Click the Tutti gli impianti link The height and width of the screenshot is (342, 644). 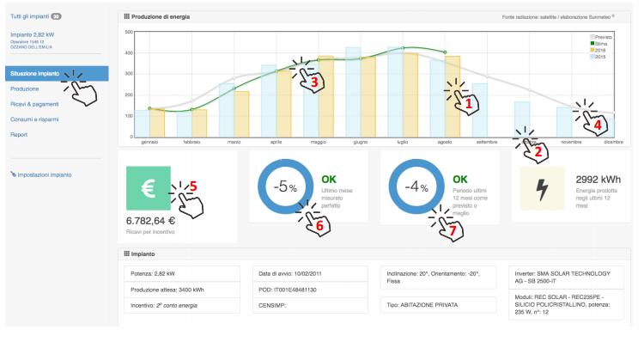pos(29,16)
